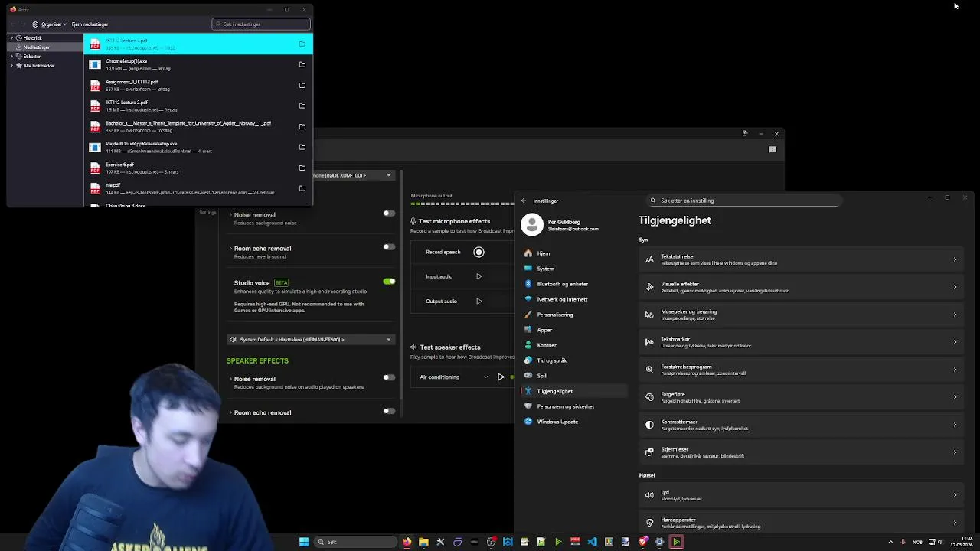This screenshot has height=551, width=980.
Task: Open File Explorer from the taskbar
Action: coord(423,542)
